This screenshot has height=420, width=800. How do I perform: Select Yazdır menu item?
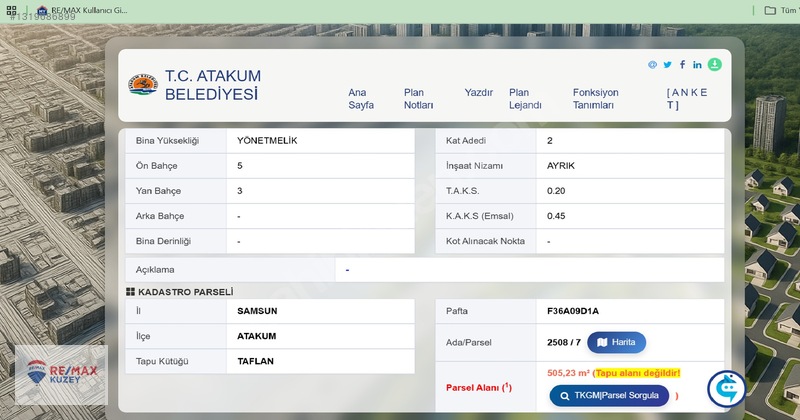[479, 92]
